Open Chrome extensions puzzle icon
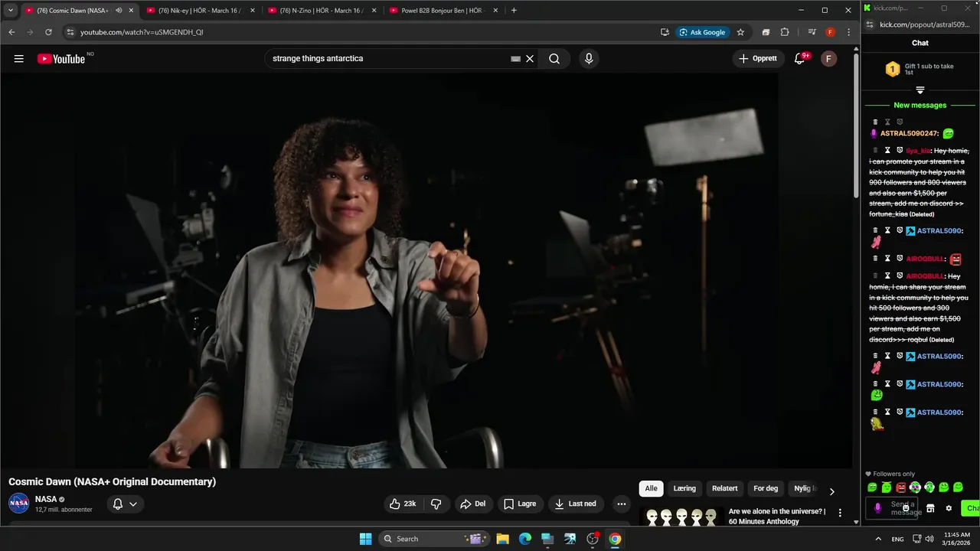 point(785,32)
